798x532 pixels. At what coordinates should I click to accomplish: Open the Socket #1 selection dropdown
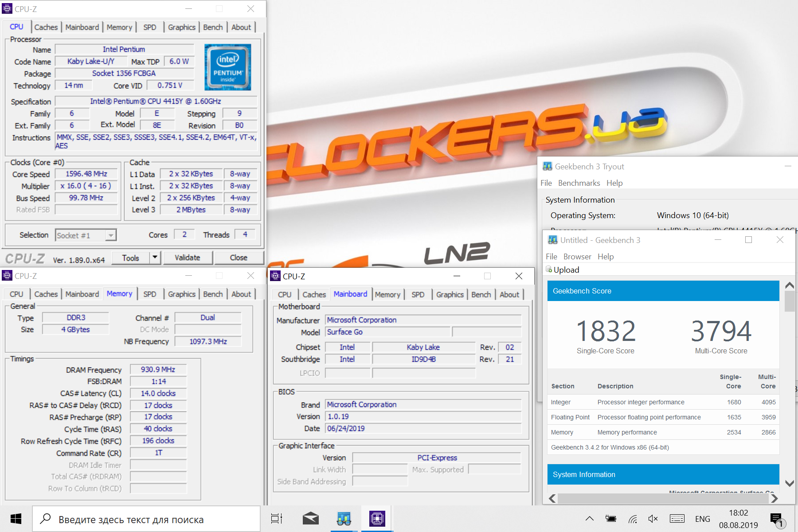[86, 235]
